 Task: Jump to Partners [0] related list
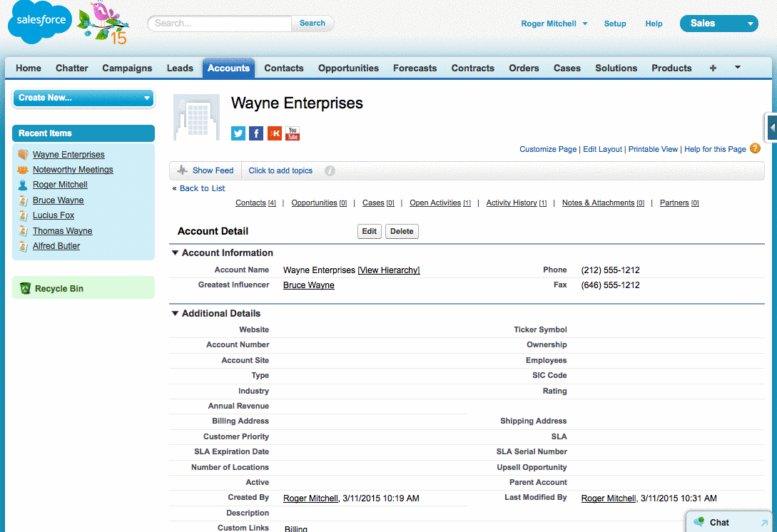coord(679,203)
